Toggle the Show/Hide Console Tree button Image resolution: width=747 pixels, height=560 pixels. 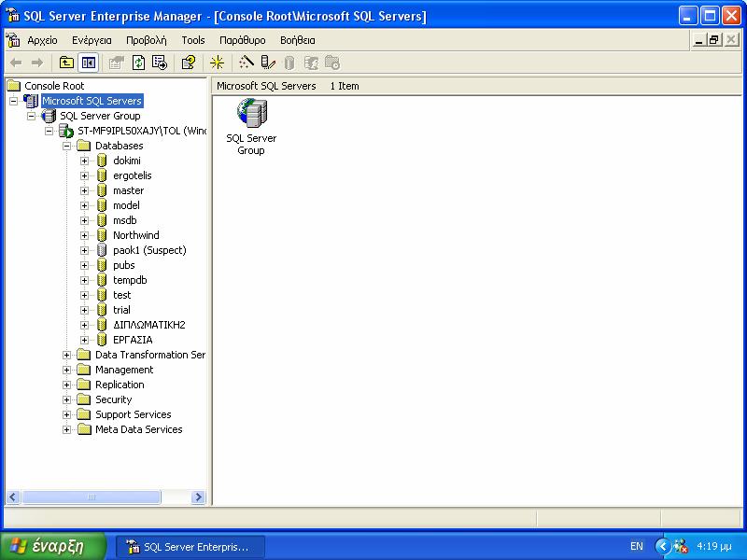point(88,63)
